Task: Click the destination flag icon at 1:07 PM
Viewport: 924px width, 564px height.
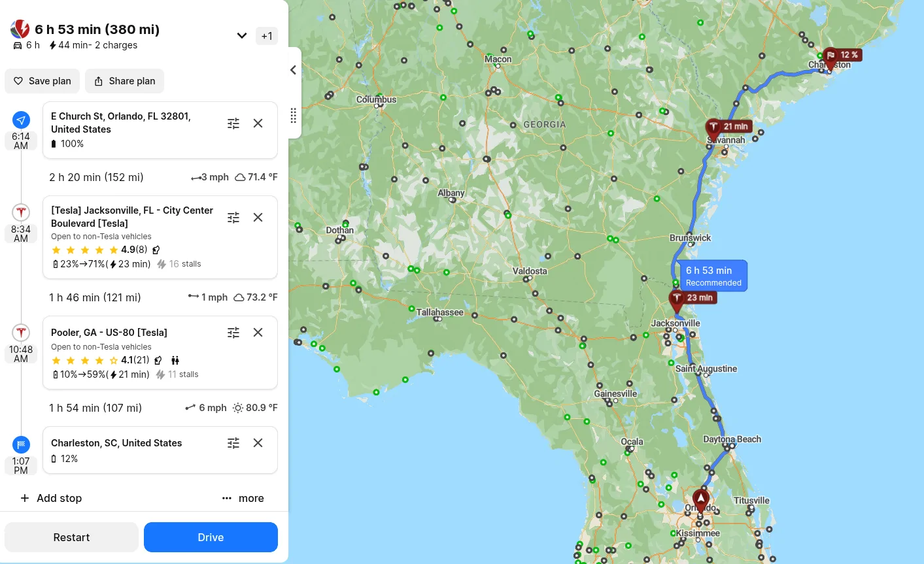Action: pyautogui.click(x=21, y=445)
